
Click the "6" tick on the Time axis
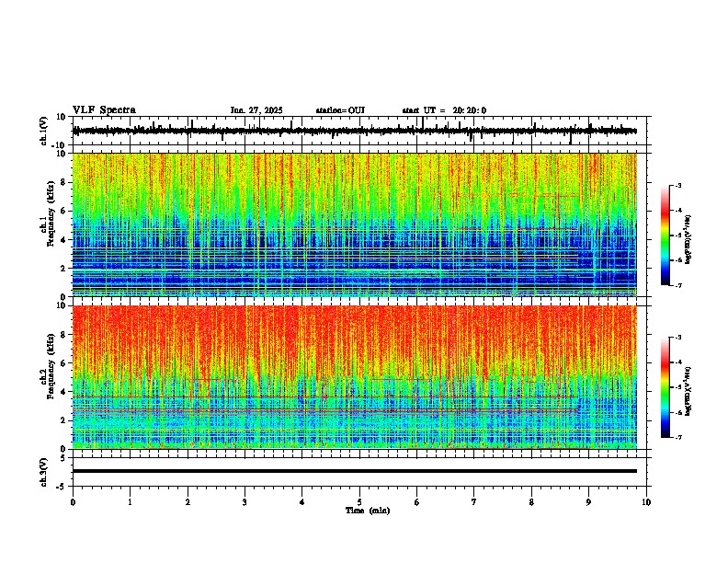[416, 502]
